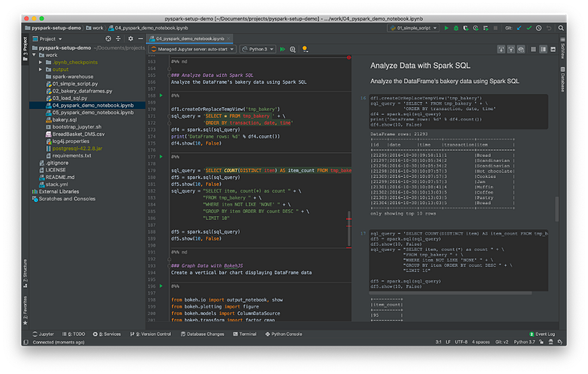588x374 pixels.
Task: Click the Git rollback arrow icon
Action: 548,28
